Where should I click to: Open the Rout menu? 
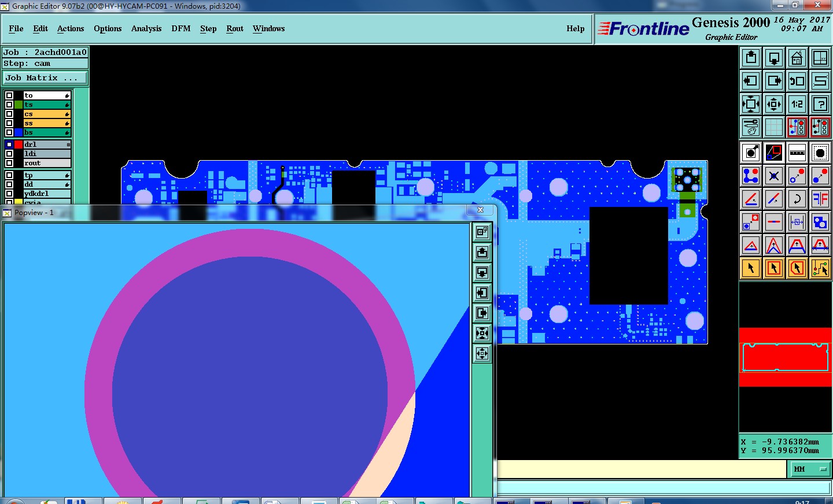coord(235,28)
